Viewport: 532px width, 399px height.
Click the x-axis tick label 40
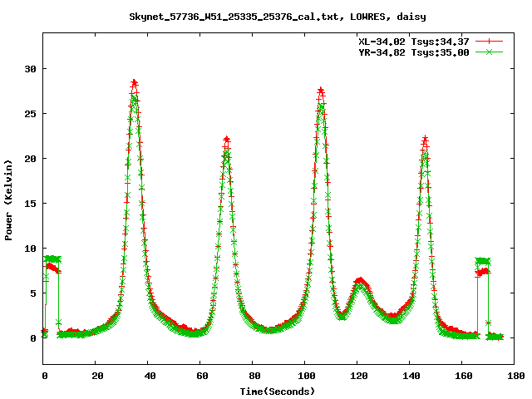click(x=150, y=376)
